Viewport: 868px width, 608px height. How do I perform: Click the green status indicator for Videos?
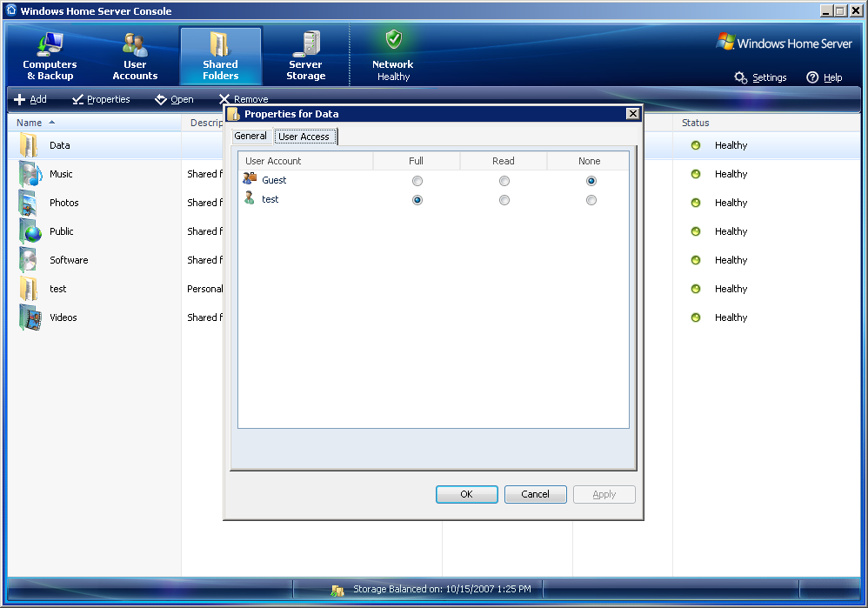click(x=696, y=317)
